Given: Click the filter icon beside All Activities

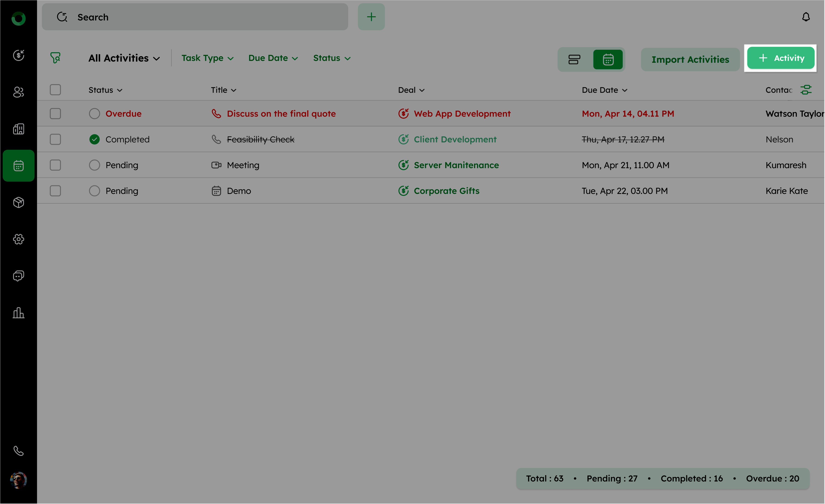Looking at the screenshot, I should pyautogui.click(x=56, y=58).
